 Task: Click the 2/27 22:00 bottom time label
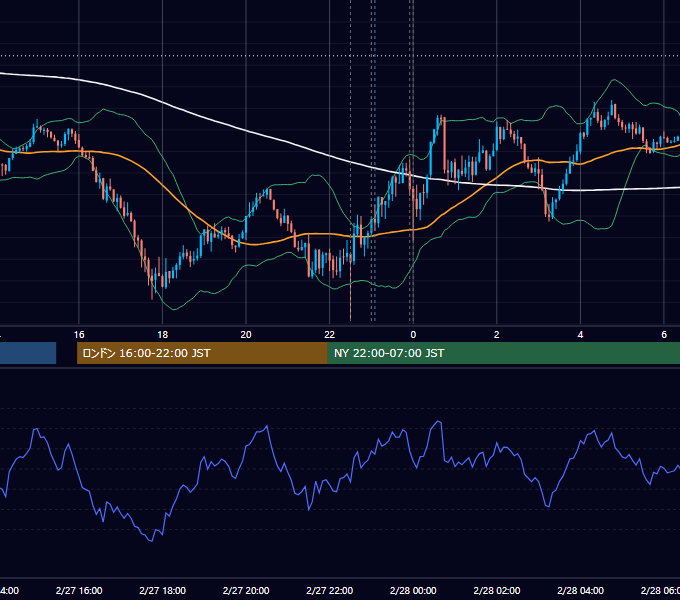(x=330, y=591)
